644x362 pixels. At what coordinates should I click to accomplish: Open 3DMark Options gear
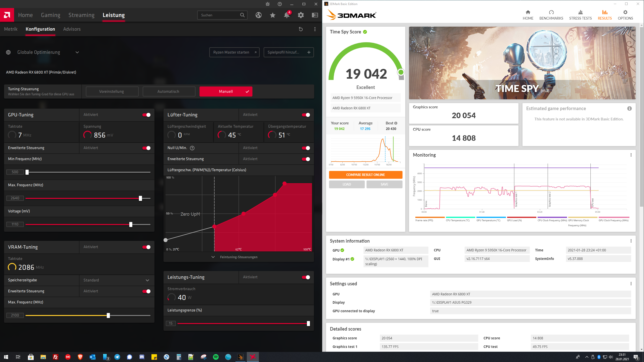coord(625,15)
